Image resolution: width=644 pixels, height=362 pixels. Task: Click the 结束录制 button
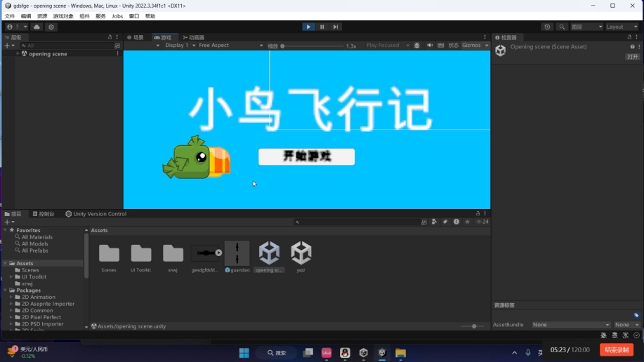616,349
